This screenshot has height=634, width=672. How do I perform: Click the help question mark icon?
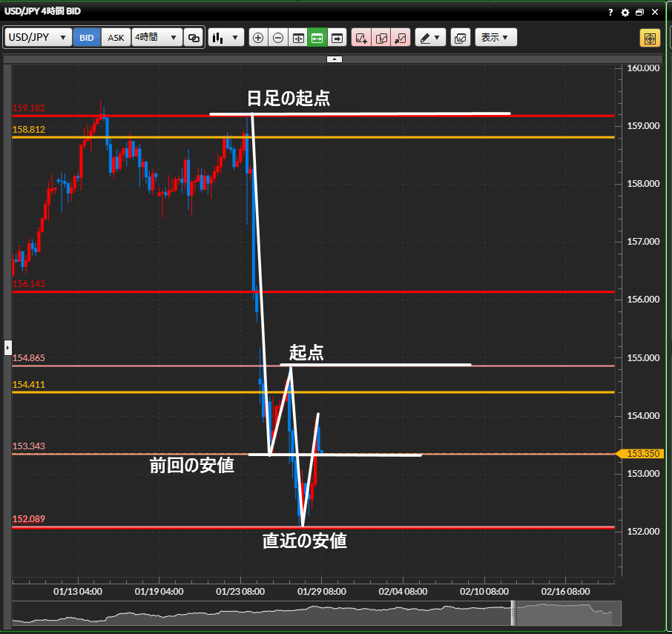610,13
